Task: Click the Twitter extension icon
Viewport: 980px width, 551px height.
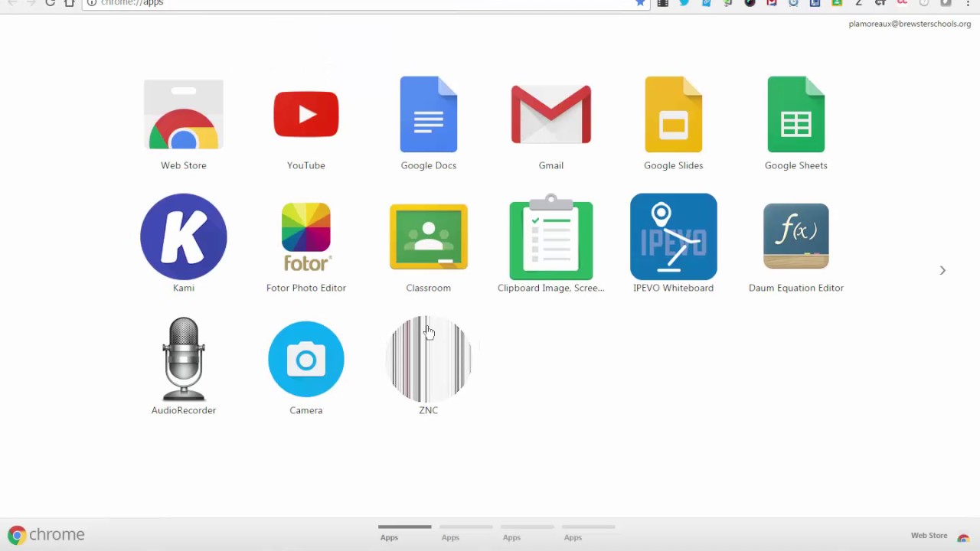Action: (684, 3)
